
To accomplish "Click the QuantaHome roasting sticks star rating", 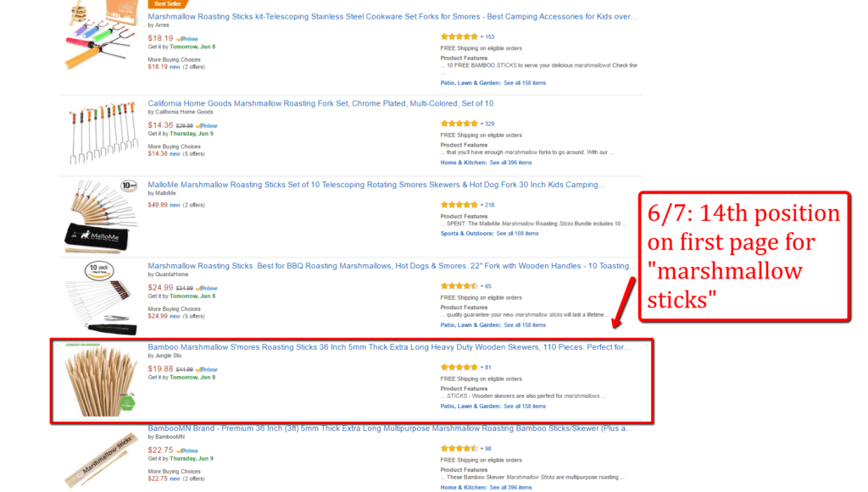I will point(459,286).
